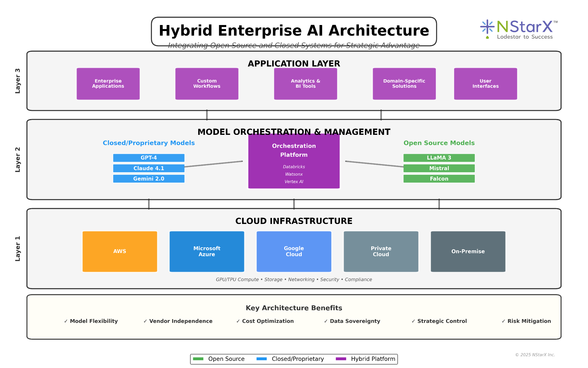Select the Analytics & BI Tools box

305,84
